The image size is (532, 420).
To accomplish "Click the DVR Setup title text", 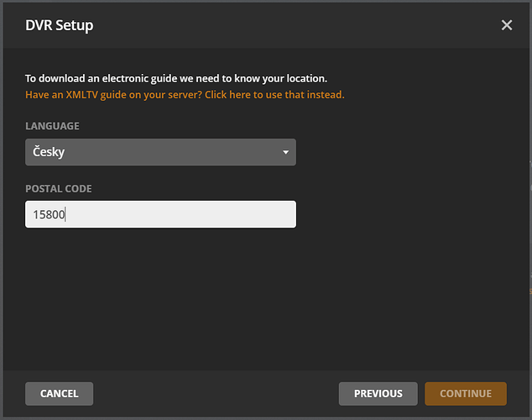I will [x=60, y=25].
